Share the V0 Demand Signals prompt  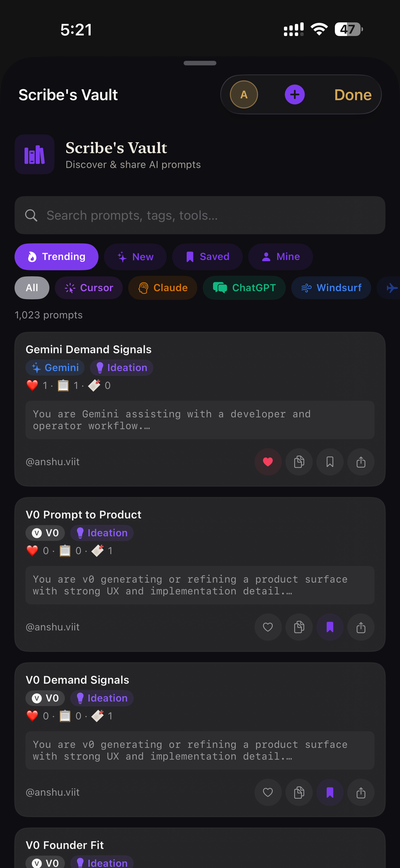(361, 792)
